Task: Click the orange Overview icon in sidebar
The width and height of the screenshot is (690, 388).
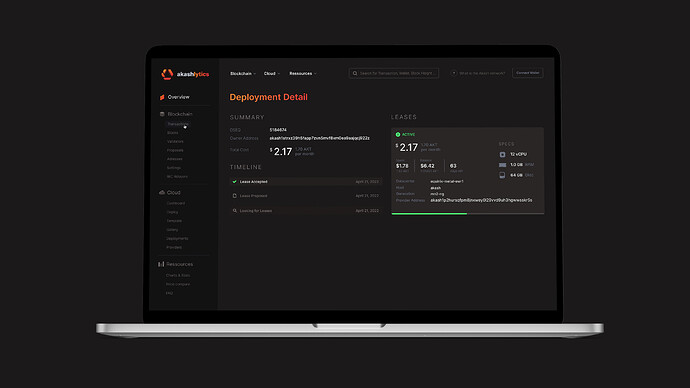Action: point(162,97)
